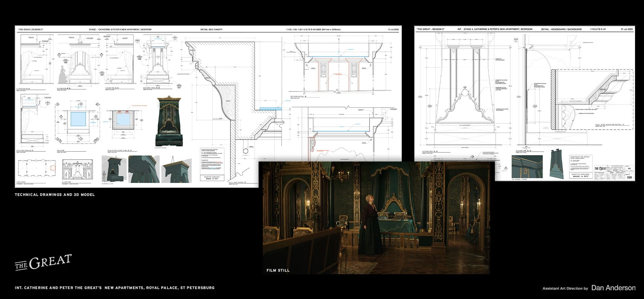Click the Royal Palace St Petersburg location caption

pos(115,288)
